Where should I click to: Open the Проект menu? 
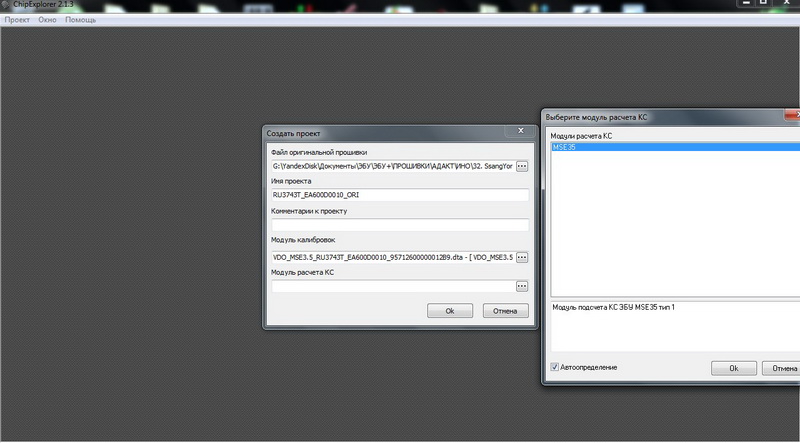(17, 20)
